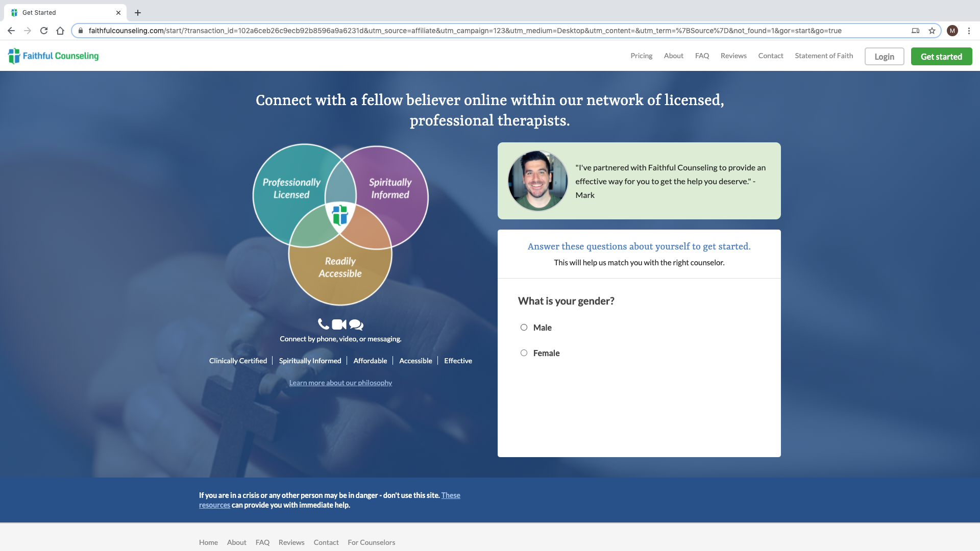Select the Female gender radio button

pyautogui.click(x=524, y=353)
